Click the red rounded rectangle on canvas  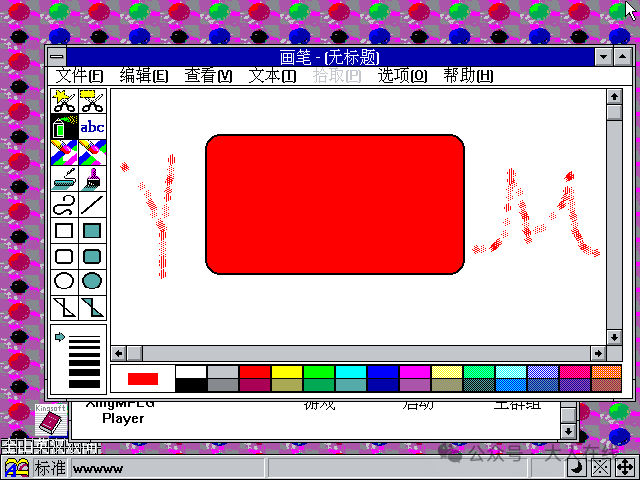(x=335, y=204)
